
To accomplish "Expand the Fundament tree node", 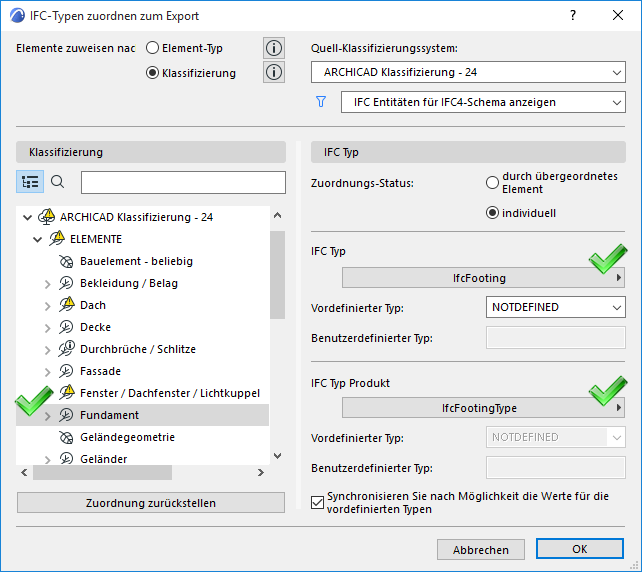I will click(x=47, y=415).
